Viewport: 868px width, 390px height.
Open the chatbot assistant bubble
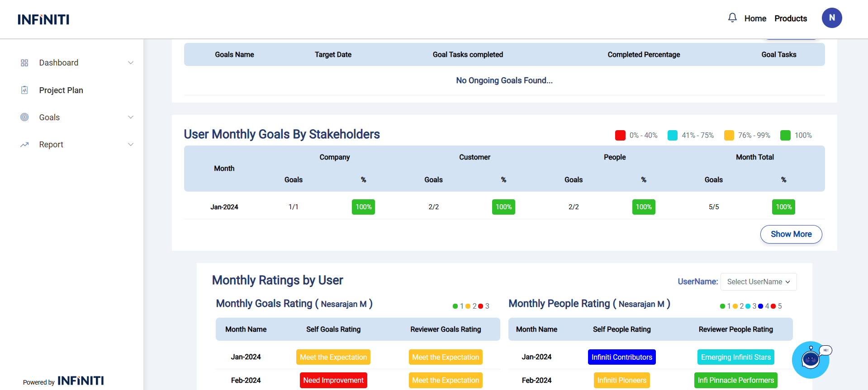[x=810, y=360]
